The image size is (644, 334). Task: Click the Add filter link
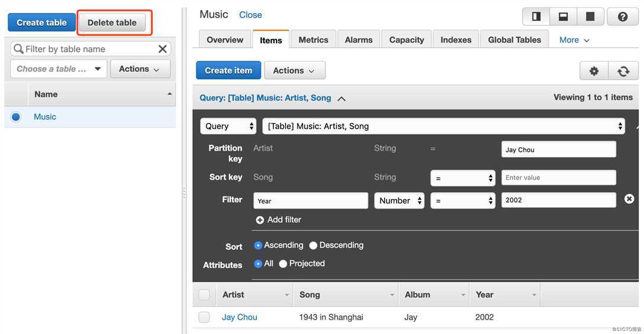tap(284, 220)
